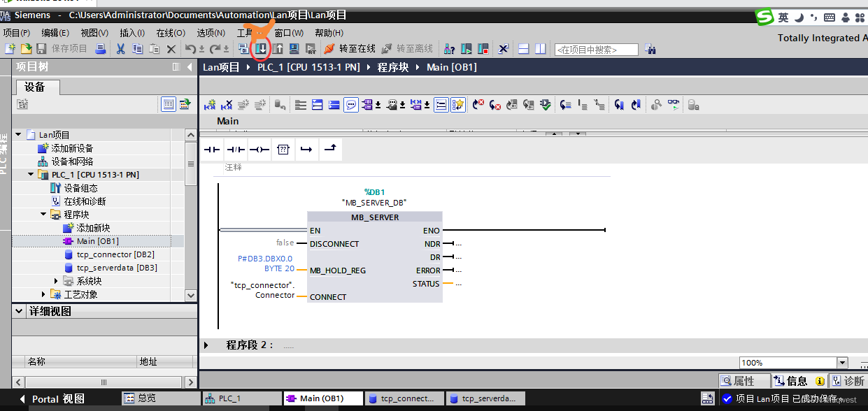Toggle absolute/symbolic operand display
This screenshot has height=411, width=868.
pos(369,104)
